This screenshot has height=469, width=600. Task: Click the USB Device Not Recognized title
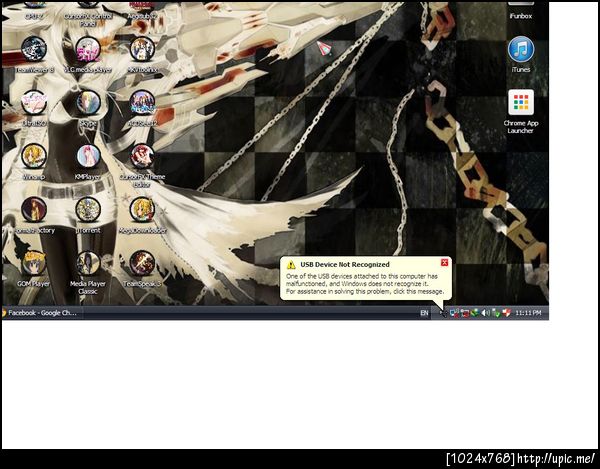(x=345, y=264)
